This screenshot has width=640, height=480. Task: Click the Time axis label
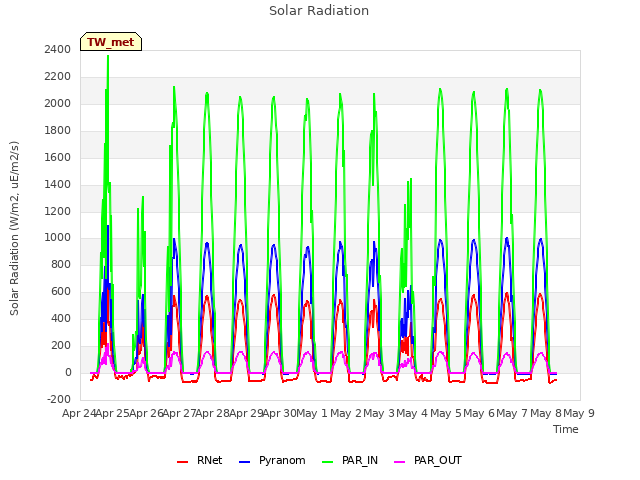(x=566, y=429)
